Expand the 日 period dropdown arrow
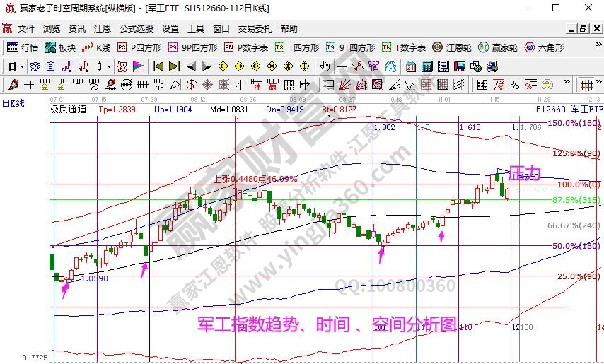The height and width of the screenshot is (364, 604). 22,66
